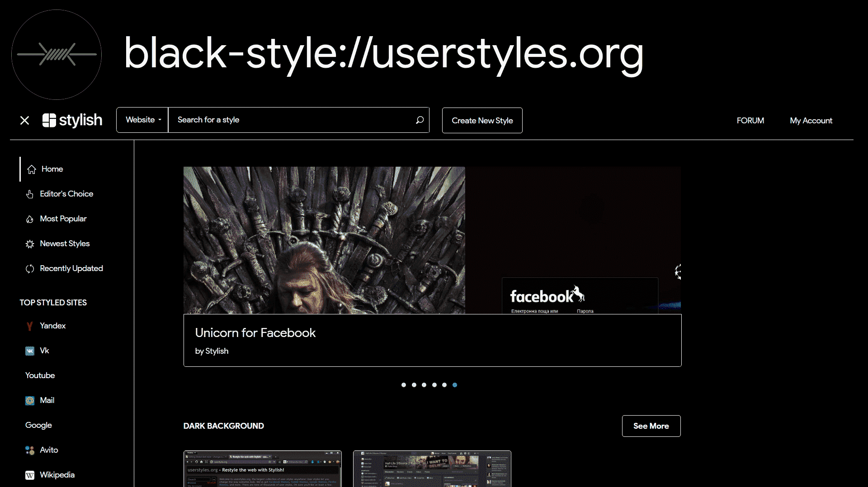Click the Avito site icon
The image size is (868, 487).
(x=30, y=450)
